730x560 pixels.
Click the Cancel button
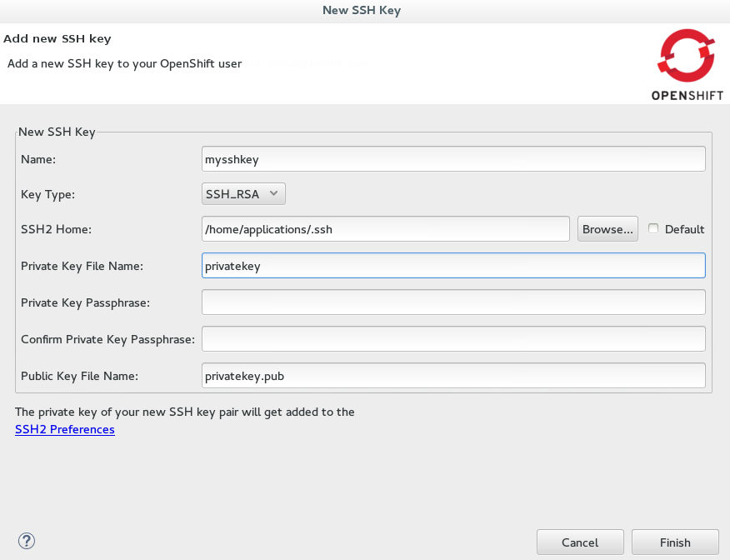pos(580,542)
